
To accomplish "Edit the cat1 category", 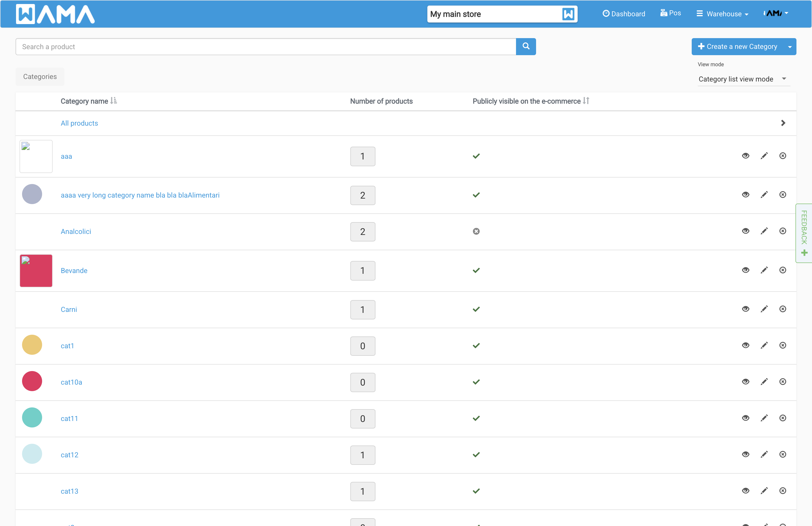I will 764,345.
